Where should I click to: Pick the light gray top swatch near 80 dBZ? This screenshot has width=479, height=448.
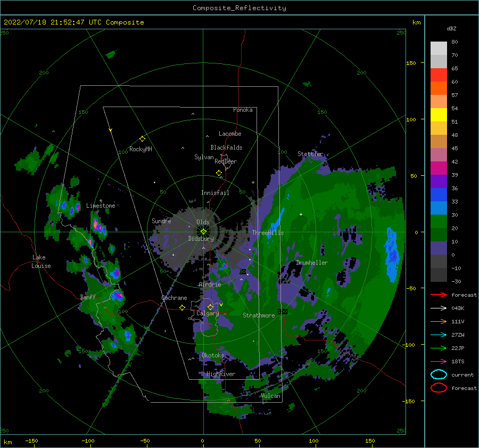coord(439,48)
